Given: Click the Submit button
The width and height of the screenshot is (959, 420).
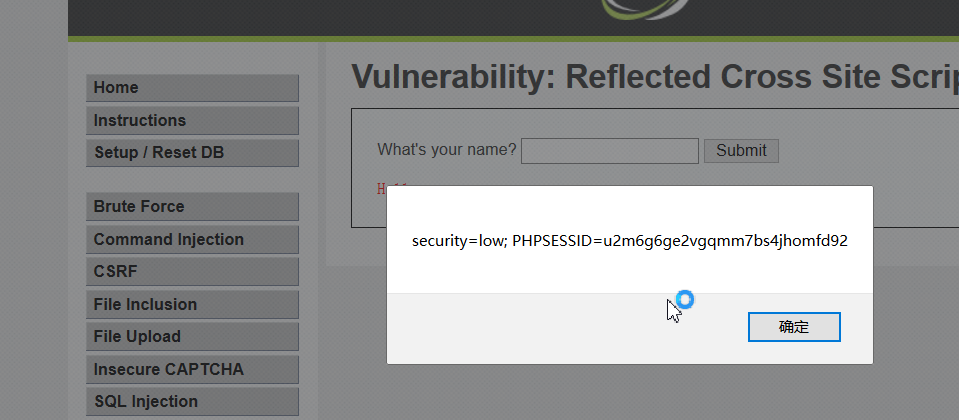Looking at the screenshot, I should [741, 150].
